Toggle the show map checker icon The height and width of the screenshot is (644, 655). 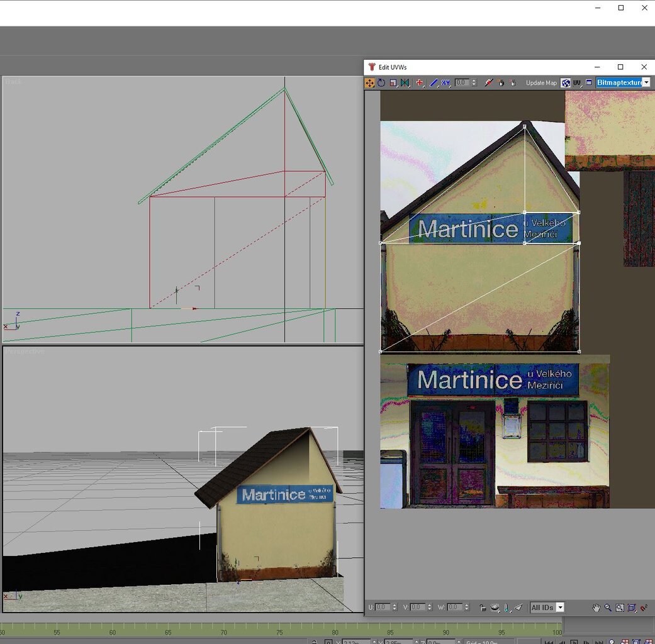tap(566, 83)
